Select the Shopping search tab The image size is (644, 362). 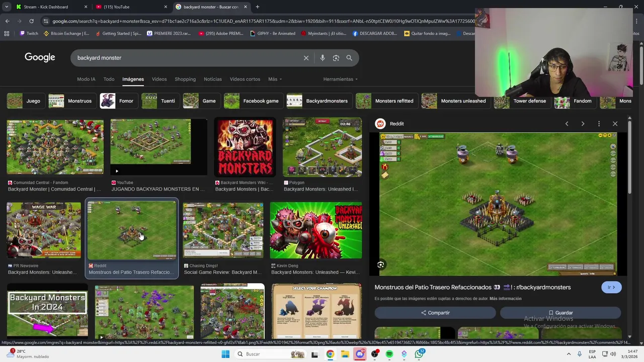click(185, 79)
